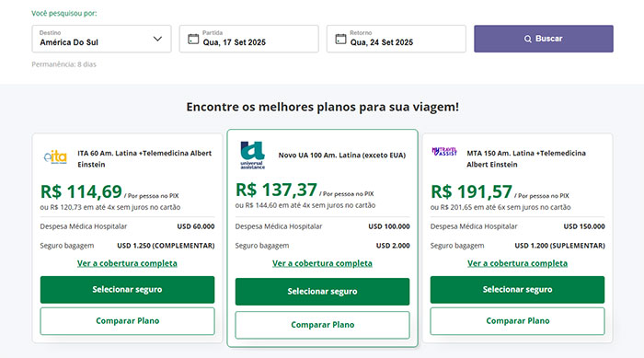Click the Buscar search button
Viewport: 644px width, 358px height.
[544, 39]
